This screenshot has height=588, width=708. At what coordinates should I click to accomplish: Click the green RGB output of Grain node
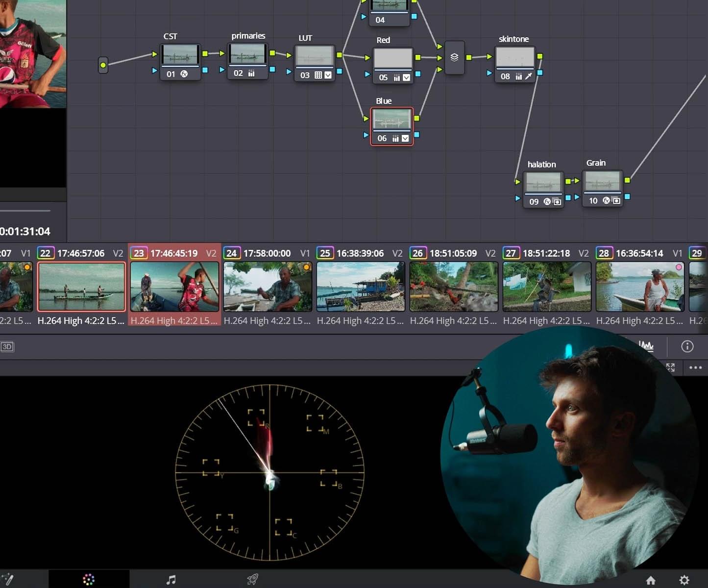[x=627, y=180]
